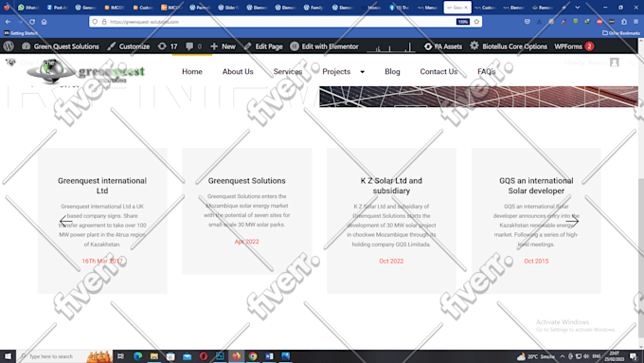Open Task View on the taskbar

[x=120, y=356]
